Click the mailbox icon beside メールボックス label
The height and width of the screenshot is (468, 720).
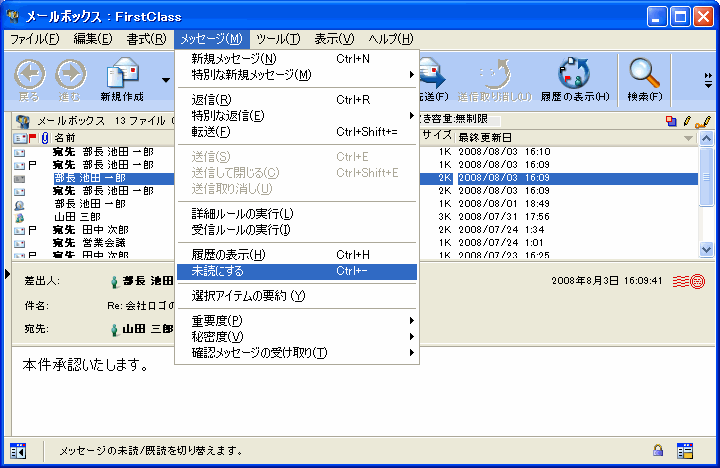point(22,121)
